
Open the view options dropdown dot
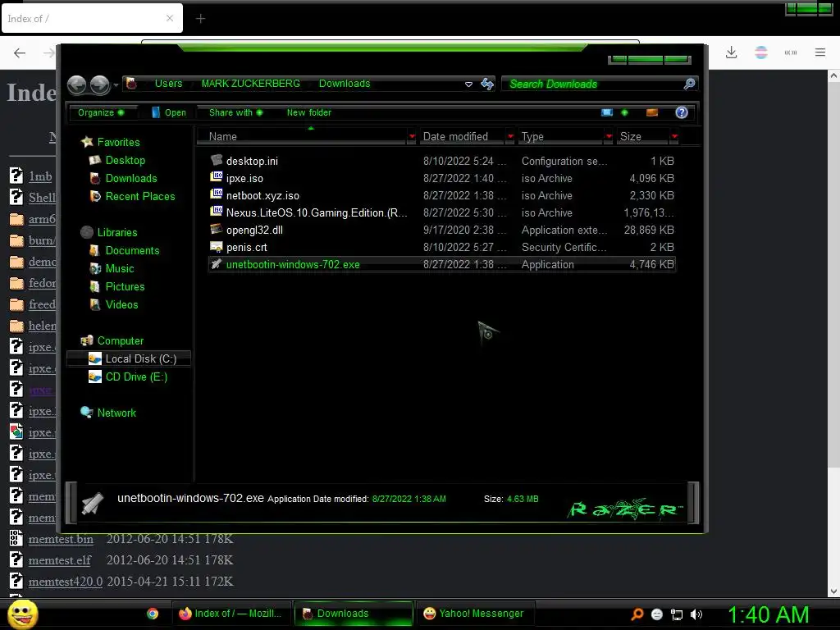624,112
